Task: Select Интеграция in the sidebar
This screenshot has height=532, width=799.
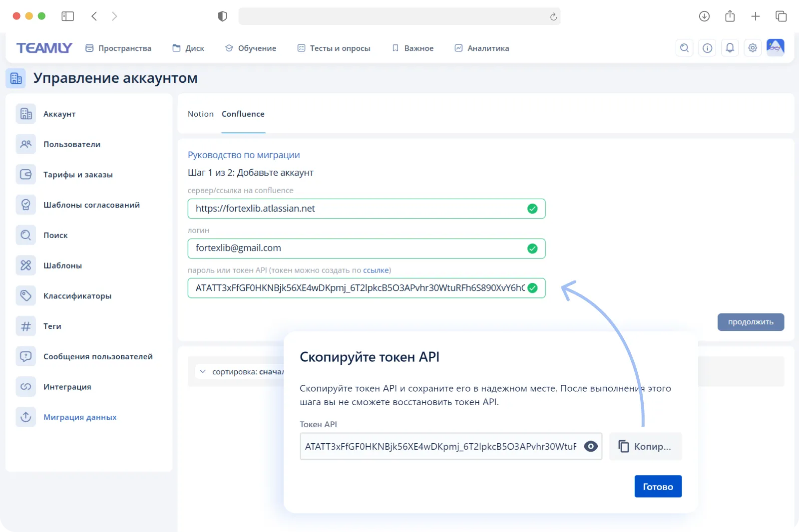Action: [x=67, y=387]
